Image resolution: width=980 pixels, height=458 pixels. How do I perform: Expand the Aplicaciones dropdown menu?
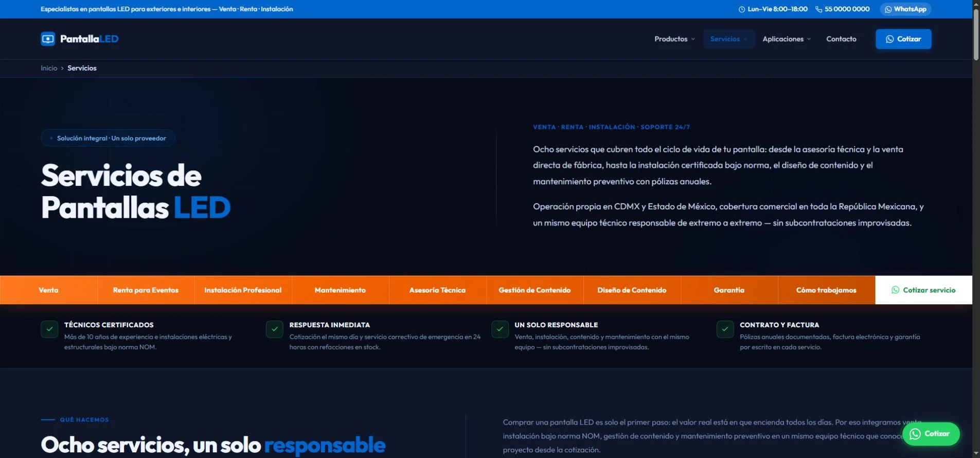(787, 39)
